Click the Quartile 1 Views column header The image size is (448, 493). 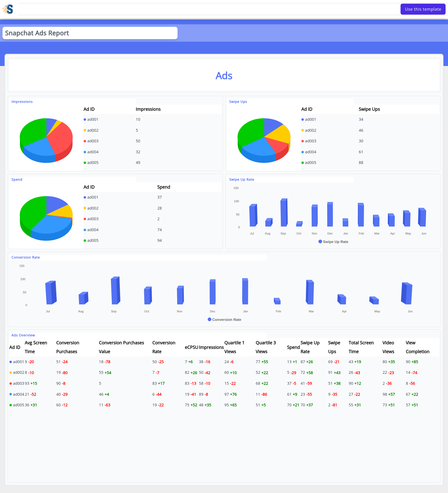tap(234, 347)
